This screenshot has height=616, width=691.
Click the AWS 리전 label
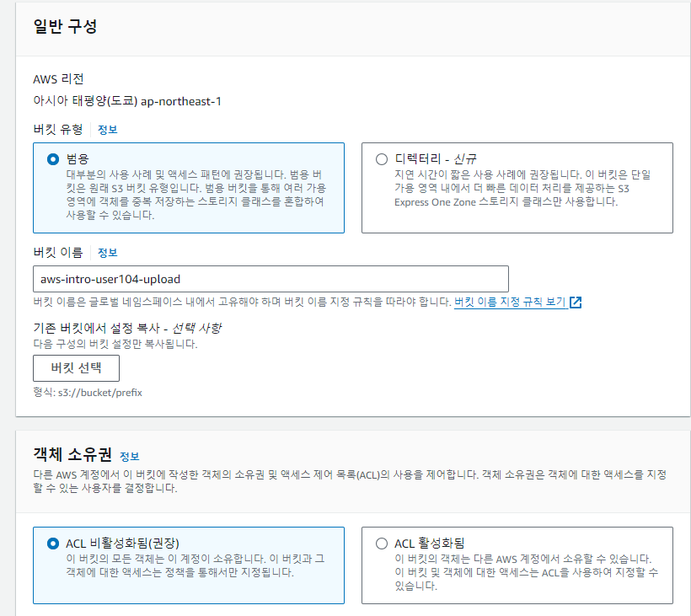pyautogui.click(x=58, y=79)
